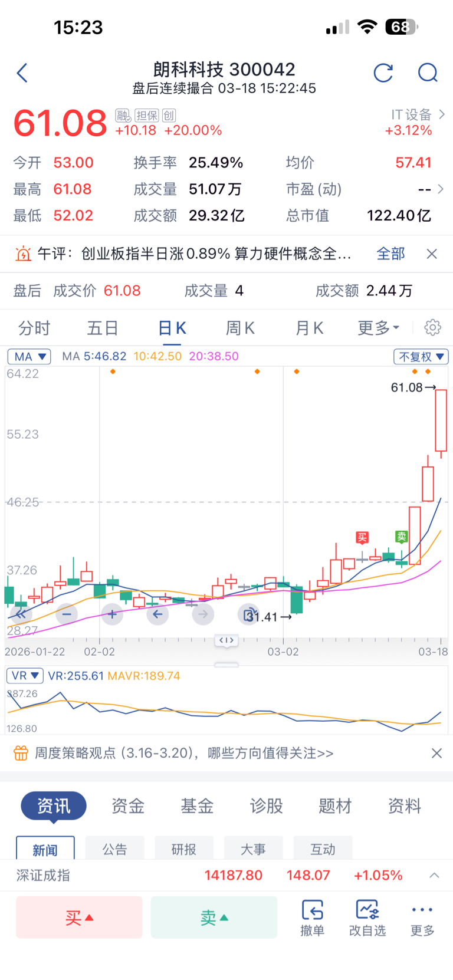Tap the 深证成指 index name

42,876
